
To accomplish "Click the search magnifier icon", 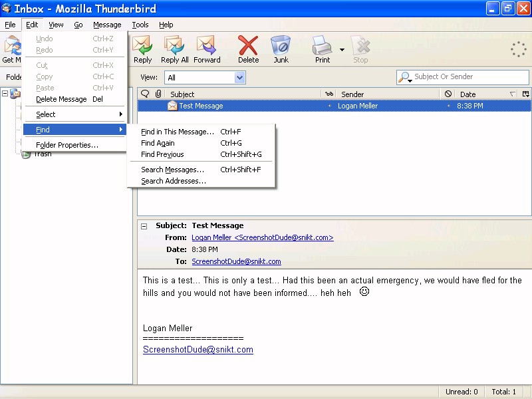I will pos(405,77).
